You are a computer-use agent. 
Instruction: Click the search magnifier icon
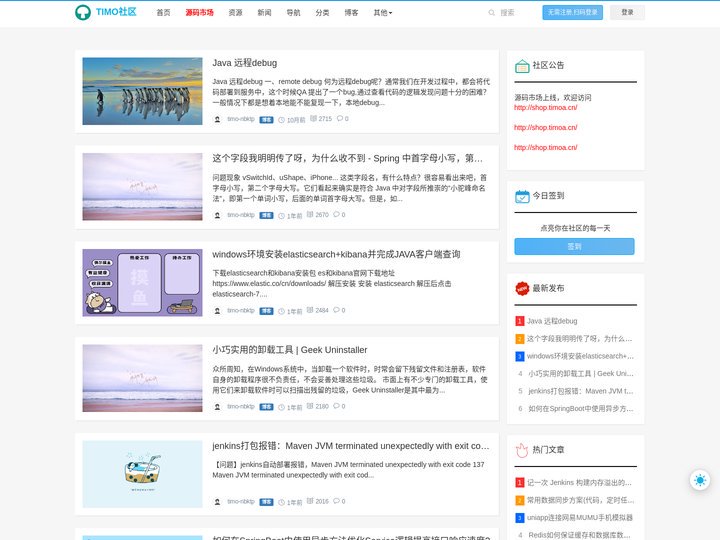click(491, 13)
